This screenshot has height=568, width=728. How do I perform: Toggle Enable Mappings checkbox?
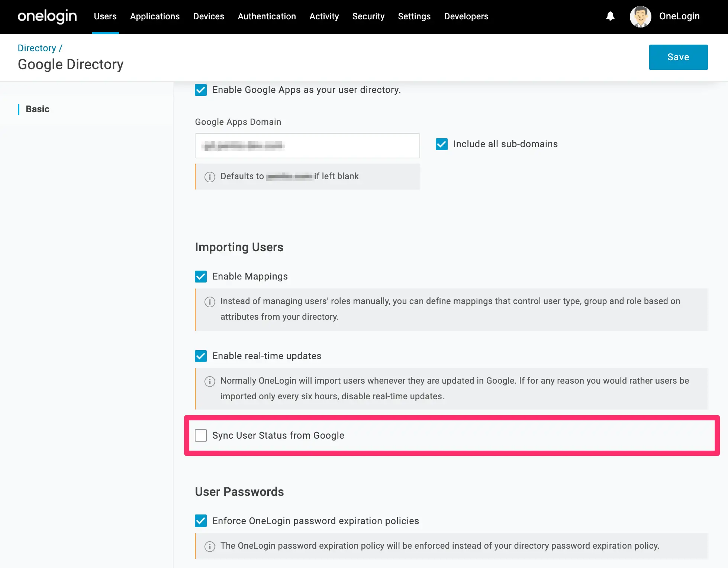pyautogui.click(x=201, y=277)
